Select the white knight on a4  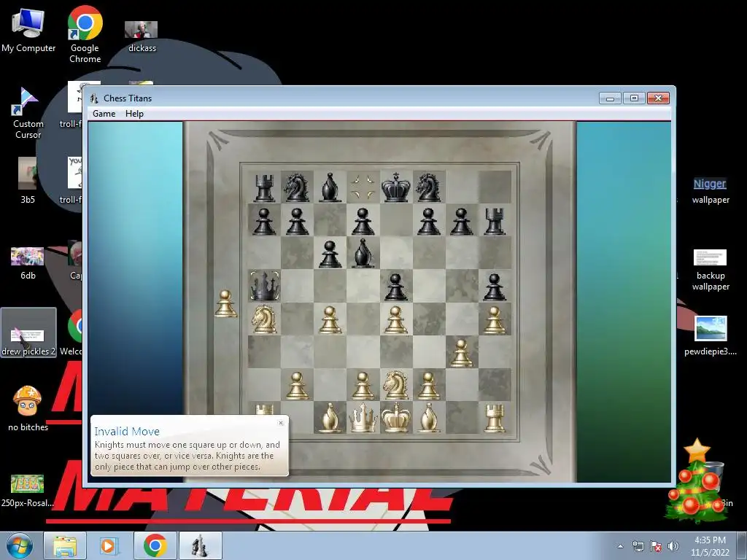point(264,319)
